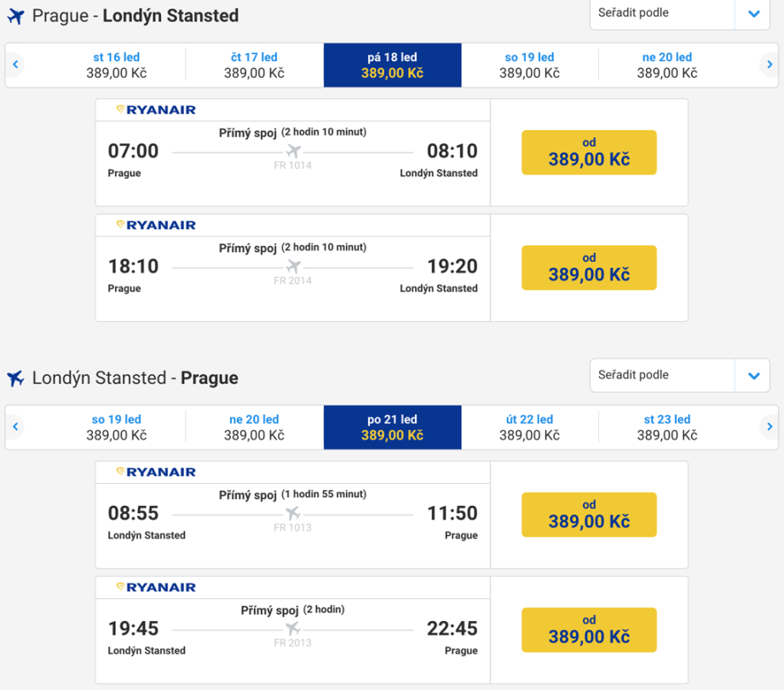Open the outbound Seřadit podle dropdown
The image size is (784, 690).
click(x=752, y=14)
